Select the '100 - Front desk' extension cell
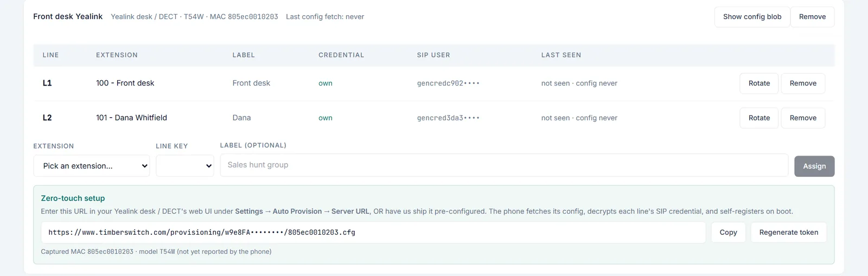This screenshot has height=276, width=868. coord(125,83)
